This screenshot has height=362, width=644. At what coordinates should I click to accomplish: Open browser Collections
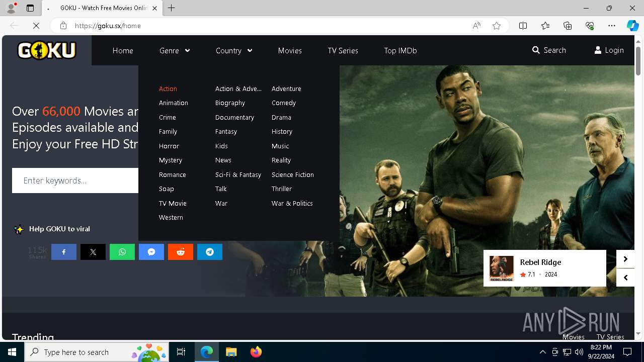pyautogui.click(x=568, y=26)
